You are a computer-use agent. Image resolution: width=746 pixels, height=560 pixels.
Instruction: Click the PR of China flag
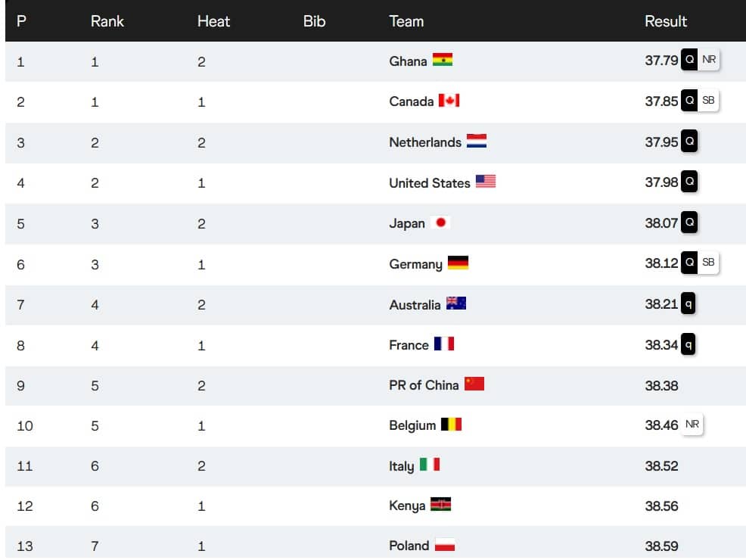pos(474,384)
